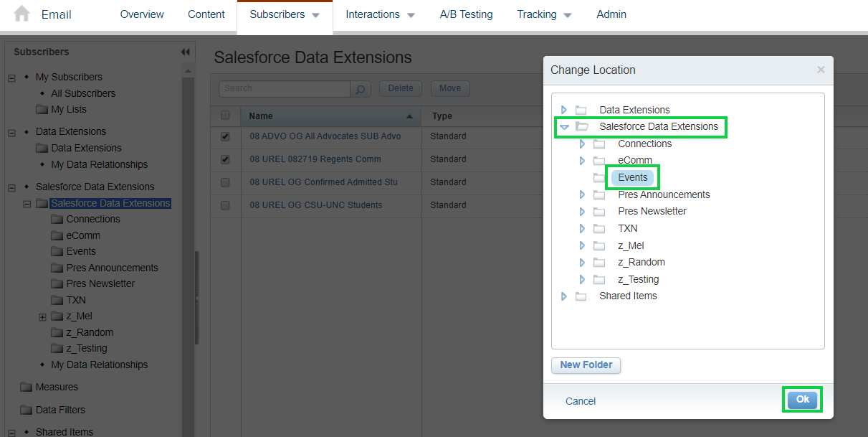The width and height of the screenshot is (868, 437).
Task: Go to A/B Testing tab
Action: pyautogui.click(x=467, y=14)
